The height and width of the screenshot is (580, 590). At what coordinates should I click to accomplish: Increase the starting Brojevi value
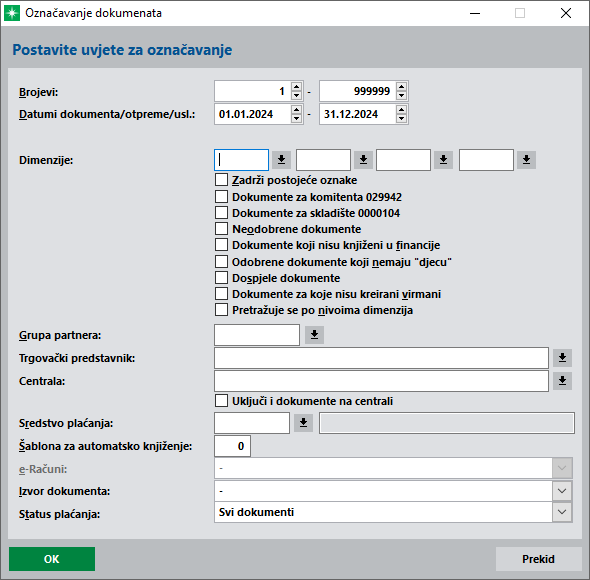(297, 87)
